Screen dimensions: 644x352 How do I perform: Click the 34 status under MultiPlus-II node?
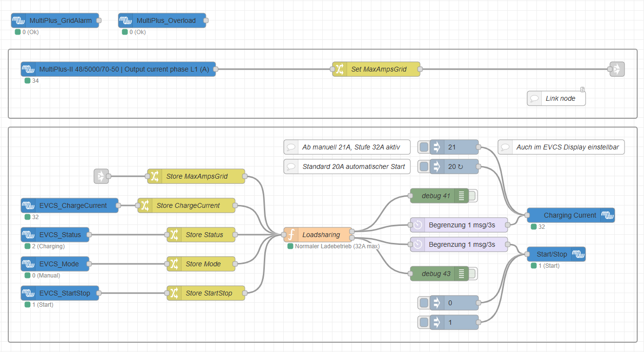click(36, 81)
